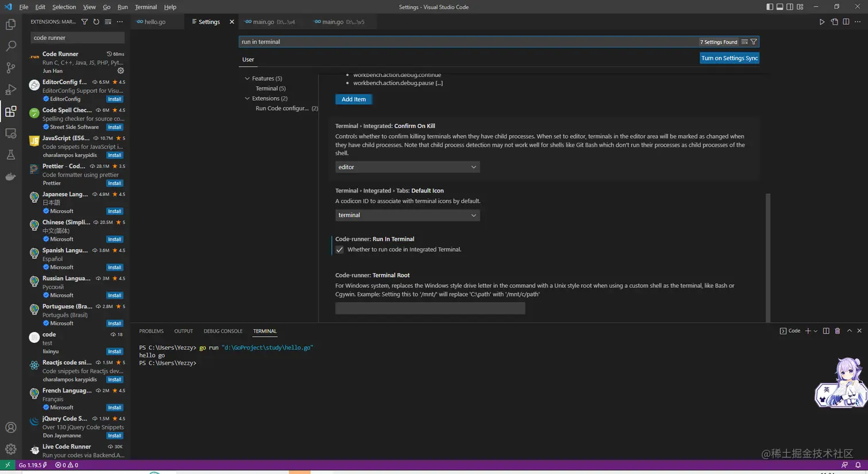Clear the settings search input
The image size is (868, 474).
pos(745,42)
